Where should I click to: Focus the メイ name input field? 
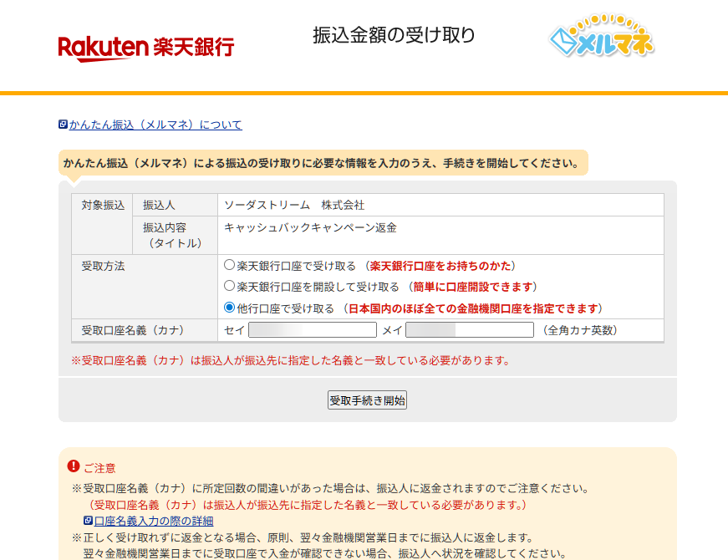tap(469, 330)
